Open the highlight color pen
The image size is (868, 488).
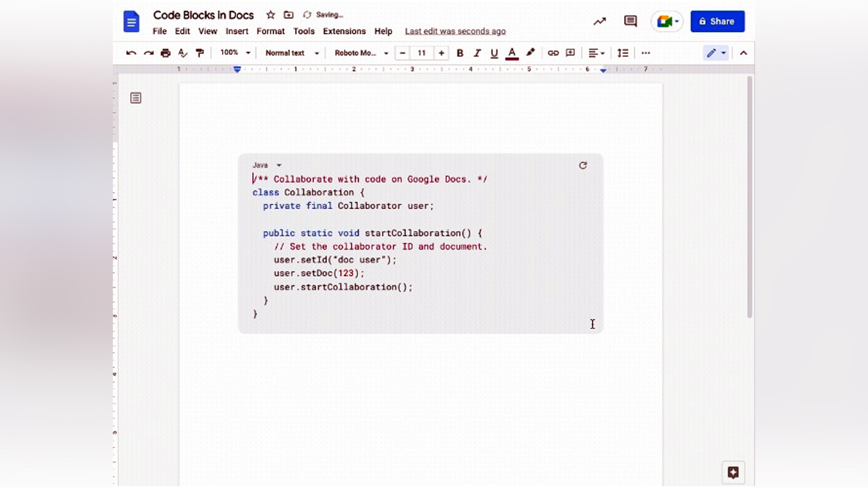[x=530, y=53]
